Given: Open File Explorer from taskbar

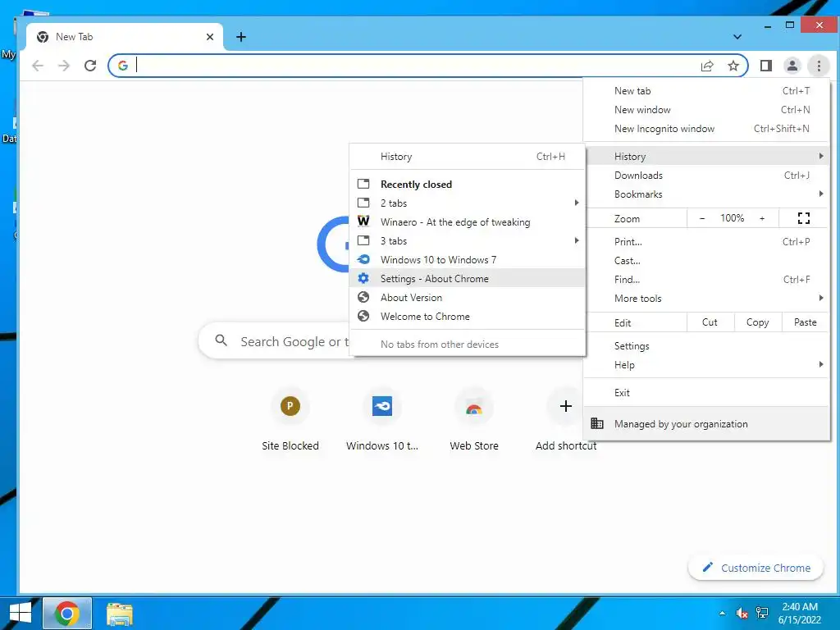Looking at the screenshot, I should (x=120, y=614).
